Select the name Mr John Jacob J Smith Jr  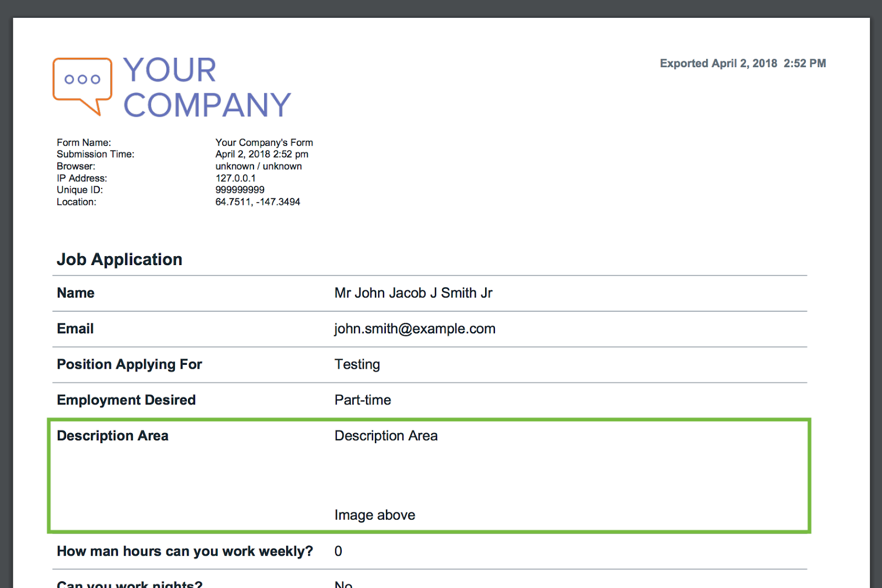pyautogui.click(x=413, y=293)
